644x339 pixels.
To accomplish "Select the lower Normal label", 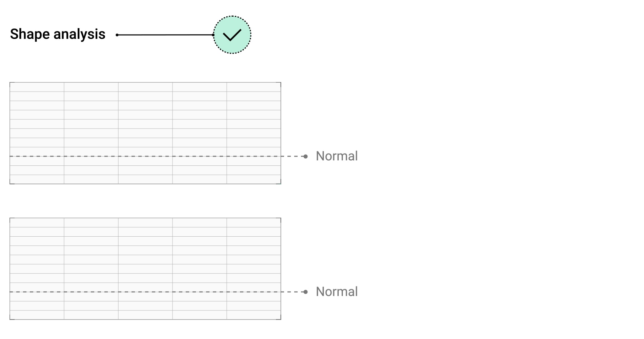I will point(337,292).
